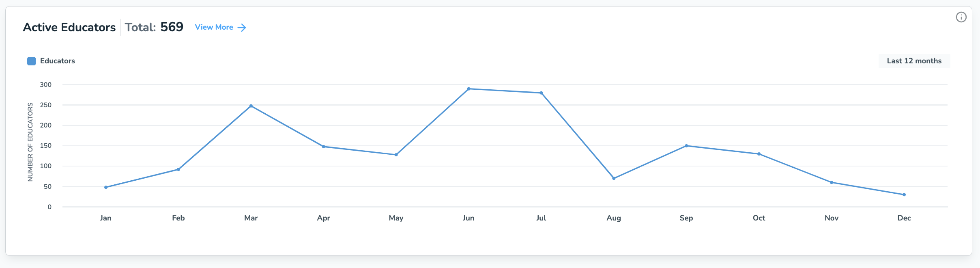The height and width of the screenshot is (268, 980).
Task: Toggle the Educators legend series
Action: pyautogui.click(x=57, y=61)
